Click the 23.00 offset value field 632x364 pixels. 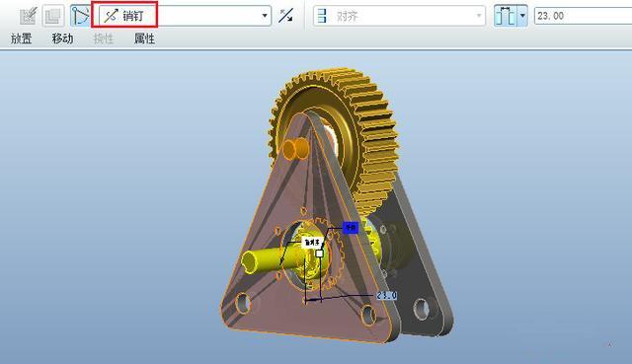(x=583, y=16)
